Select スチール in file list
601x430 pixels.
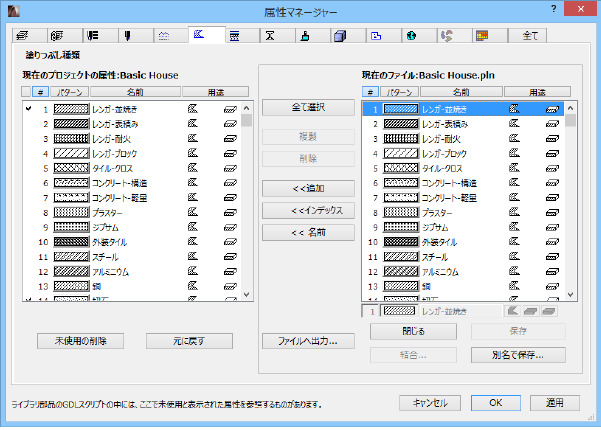pos(463,257)
